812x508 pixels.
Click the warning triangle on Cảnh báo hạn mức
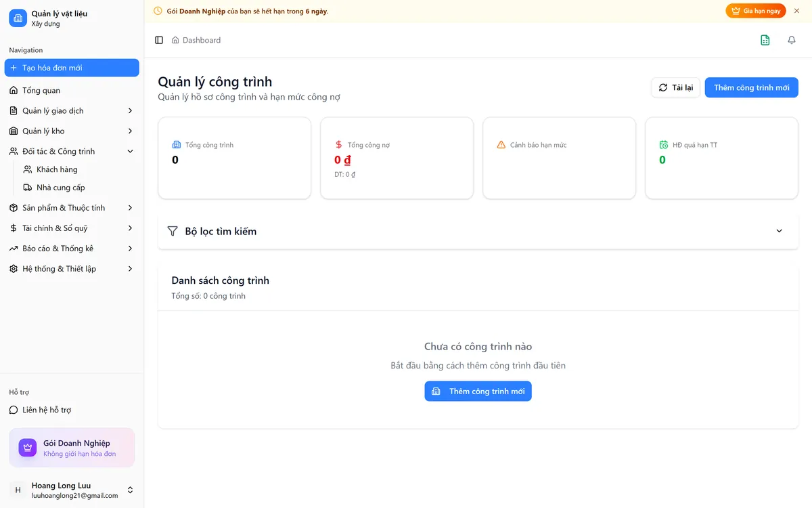click(x=501, y=145)
